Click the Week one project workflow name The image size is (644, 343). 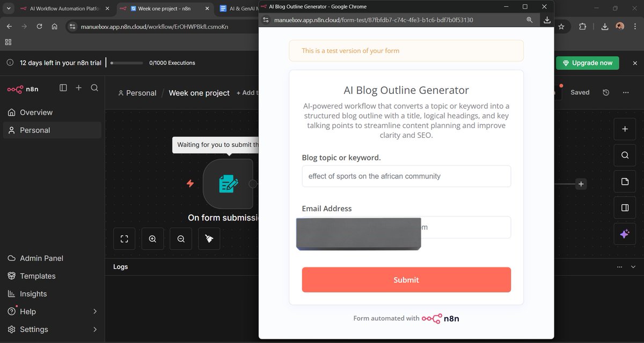point(199,93)
